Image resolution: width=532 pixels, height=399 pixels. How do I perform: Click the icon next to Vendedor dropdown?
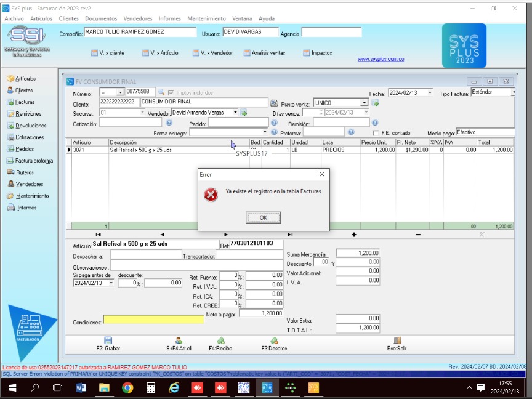point(243,112)
